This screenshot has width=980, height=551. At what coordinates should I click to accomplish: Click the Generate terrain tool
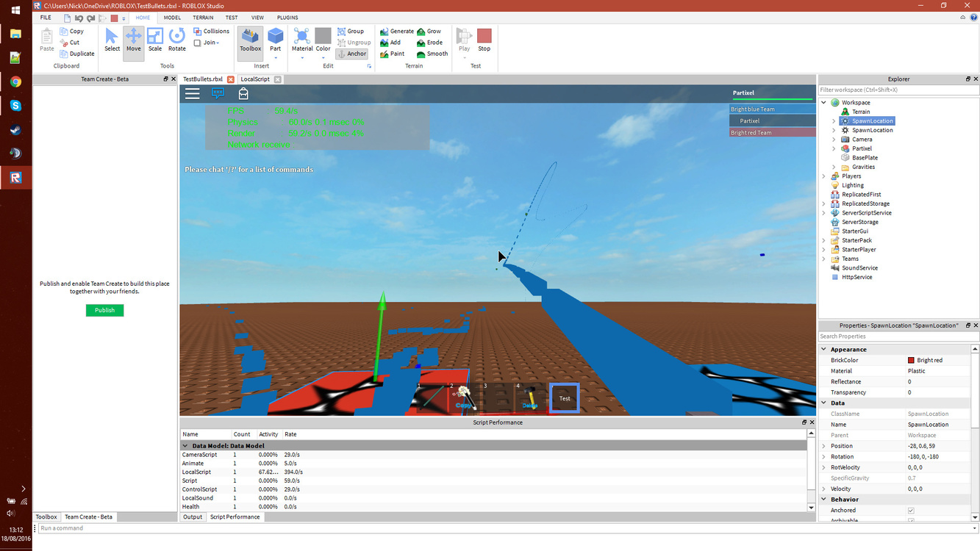click(x=397, y=32)
